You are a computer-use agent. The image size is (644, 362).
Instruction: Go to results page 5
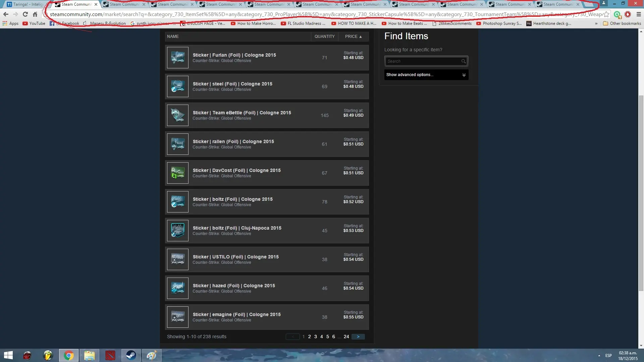tap(327, 337)
